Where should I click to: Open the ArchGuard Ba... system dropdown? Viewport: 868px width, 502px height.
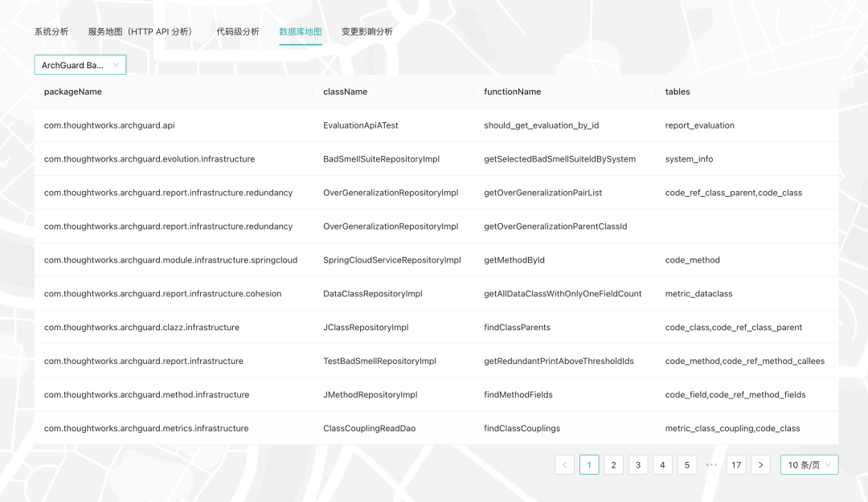point(80,65)
